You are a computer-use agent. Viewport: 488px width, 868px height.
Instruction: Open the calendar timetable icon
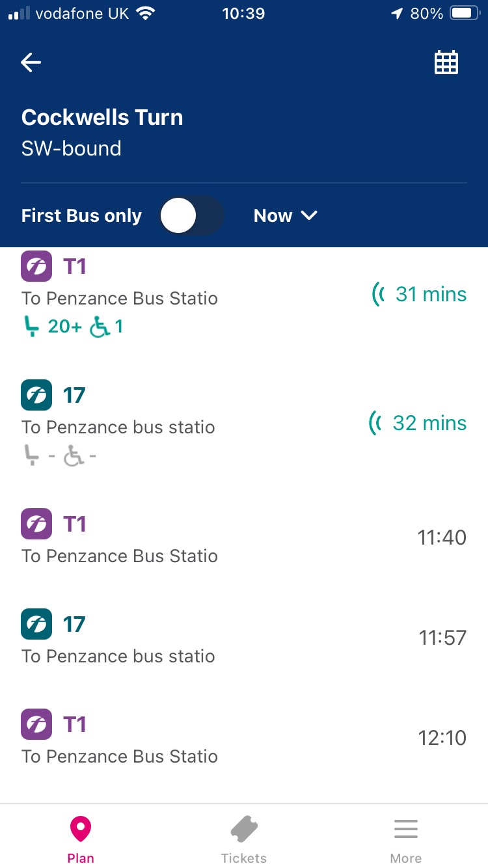pos(446,62)
